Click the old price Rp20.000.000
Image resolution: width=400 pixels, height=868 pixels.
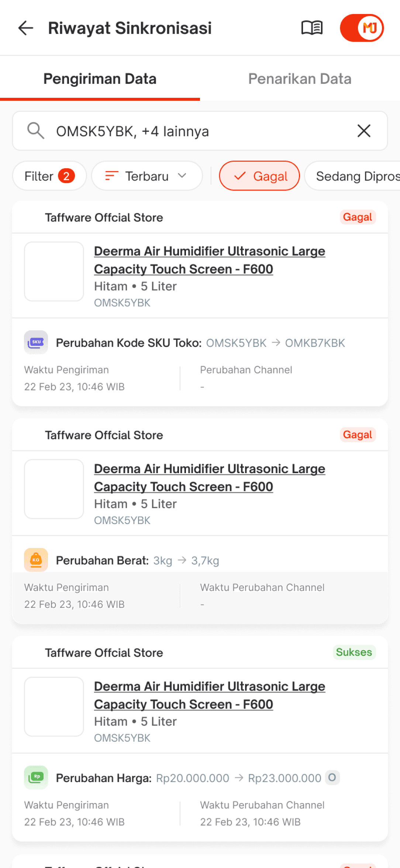coord(193,778)
